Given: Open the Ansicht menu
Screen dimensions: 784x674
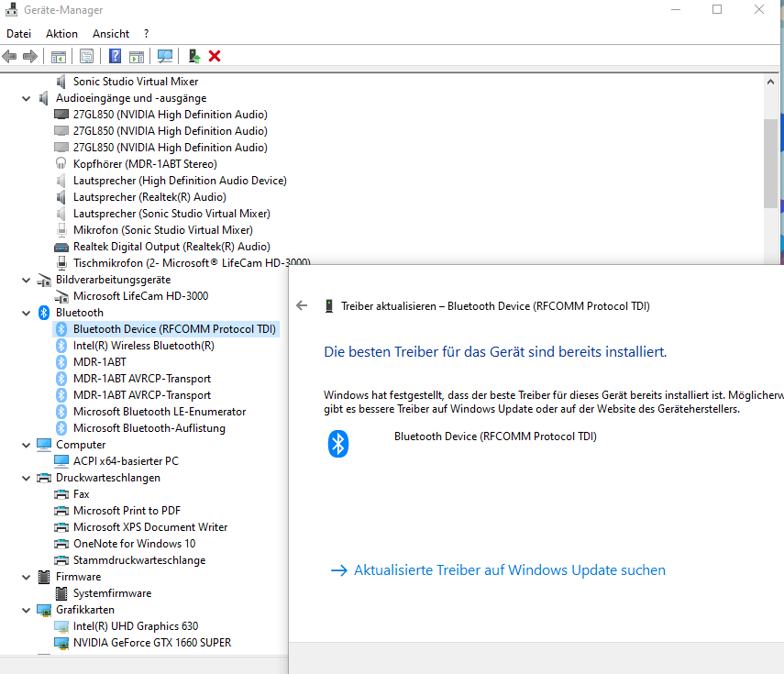Looking at the screenshot, I should [111, 34].
